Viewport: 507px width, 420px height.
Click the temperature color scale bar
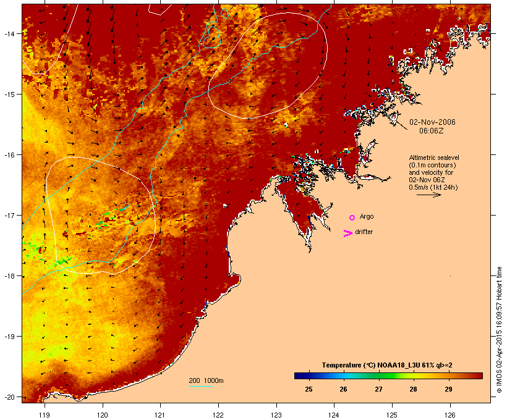(388, 376)
